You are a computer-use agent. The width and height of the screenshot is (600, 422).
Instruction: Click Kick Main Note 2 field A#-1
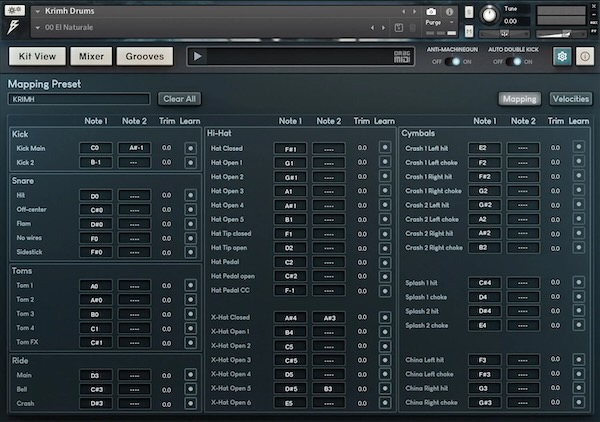(x=134, y=148)
